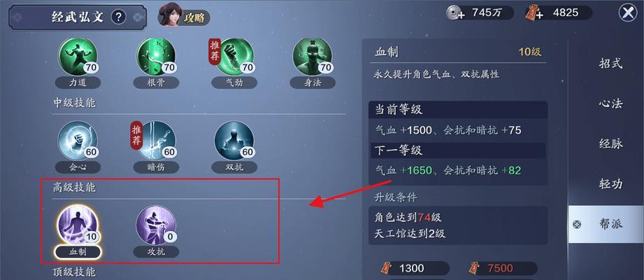Select the 身法 skill icon
Viewport: 644px width, 280px height.
[312, 57]
